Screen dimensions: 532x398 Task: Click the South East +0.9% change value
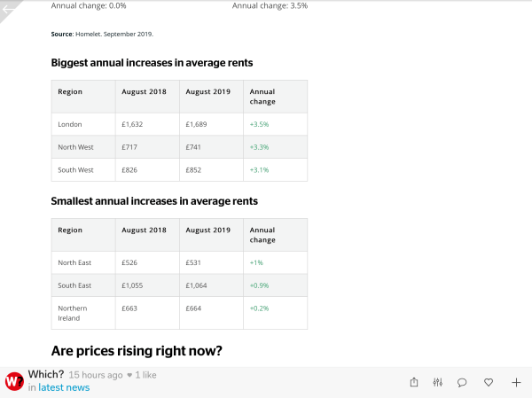(259, 285)
